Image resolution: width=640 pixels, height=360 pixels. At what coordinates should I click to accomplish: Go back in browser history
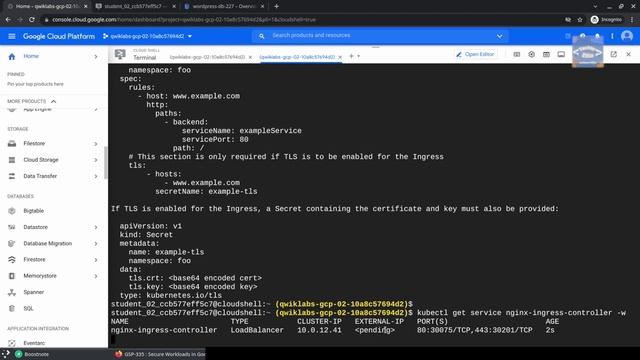click(8, 20)
